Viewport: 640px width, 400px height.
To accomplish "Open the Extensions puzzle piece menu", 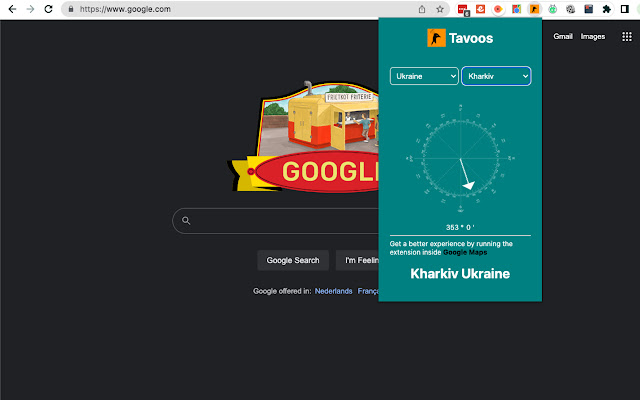I will click(607, 9).
